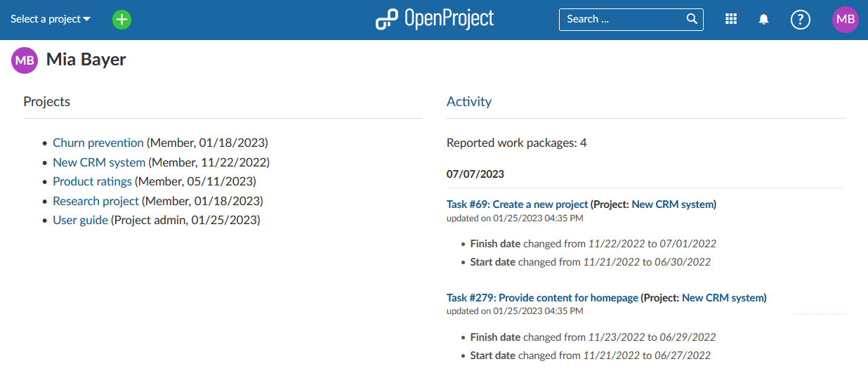Screen dimensions: 868x371
Task: Click the green plus create button
Action: 122,20
